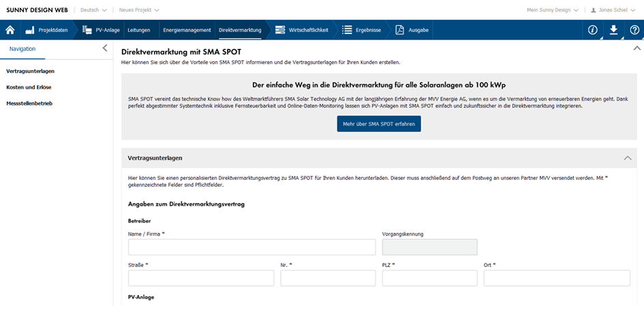Screen dimensions: 644x312
Task: Select Messstellenbetrieb in navigation
Action: tap(29, 104)
